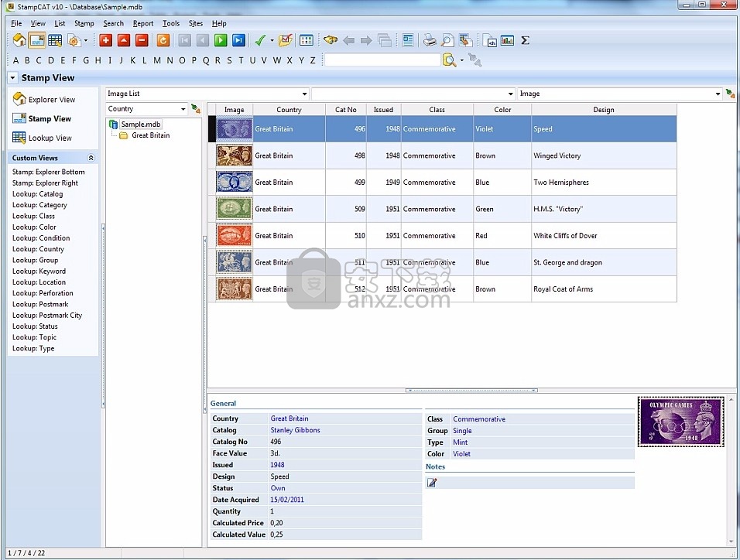
Task: Switch to Lookup View grid toolbar icon
Action: pyautogui.click(x=55, y=40)
